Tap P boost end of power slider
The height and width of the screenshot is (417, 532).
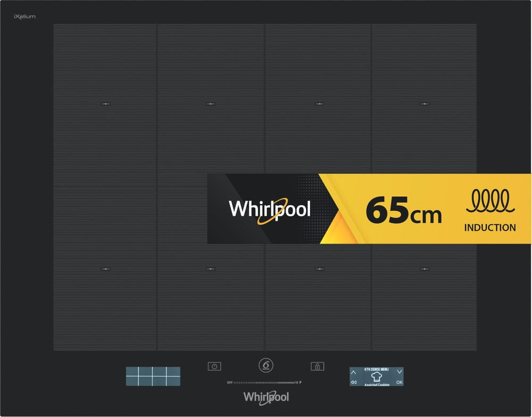300,382
